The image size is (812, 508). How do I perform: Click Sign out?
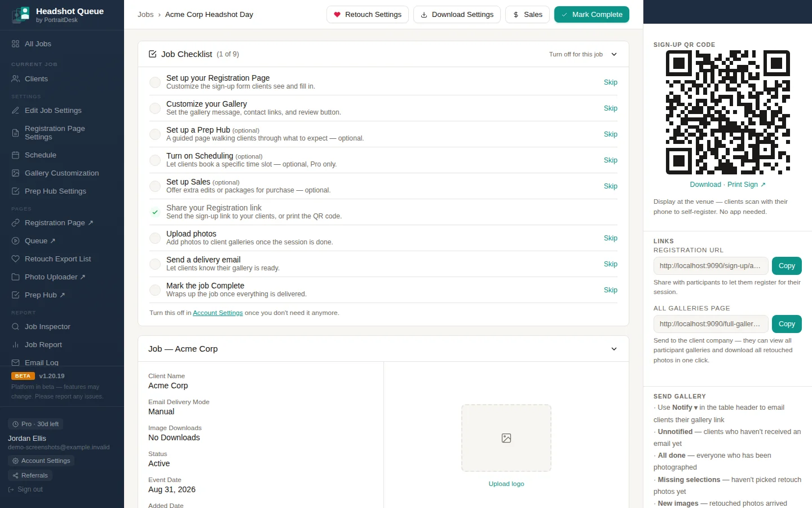[25, 490]
